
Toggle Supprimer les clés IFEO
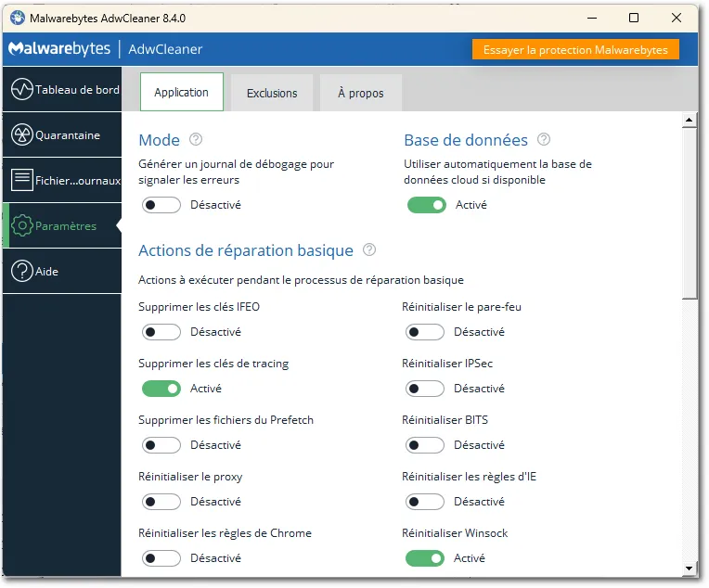pyautogui.click(x=161, y=332)
